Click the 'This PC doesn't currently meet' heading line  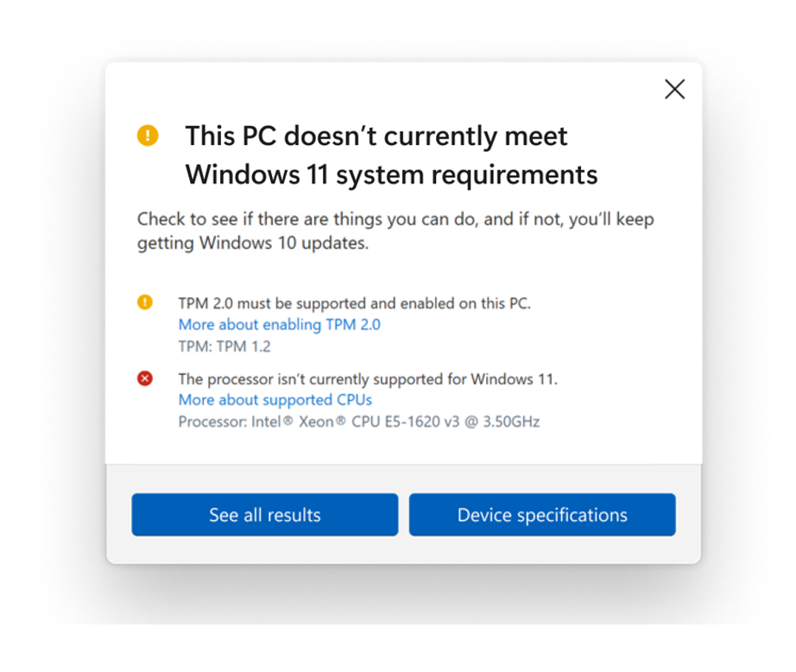click(x=376, y=136)
